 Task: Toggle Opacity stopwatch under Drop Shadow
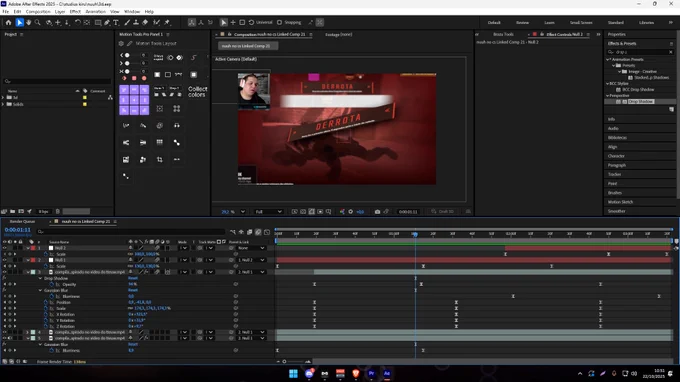[x=52, y=284]
